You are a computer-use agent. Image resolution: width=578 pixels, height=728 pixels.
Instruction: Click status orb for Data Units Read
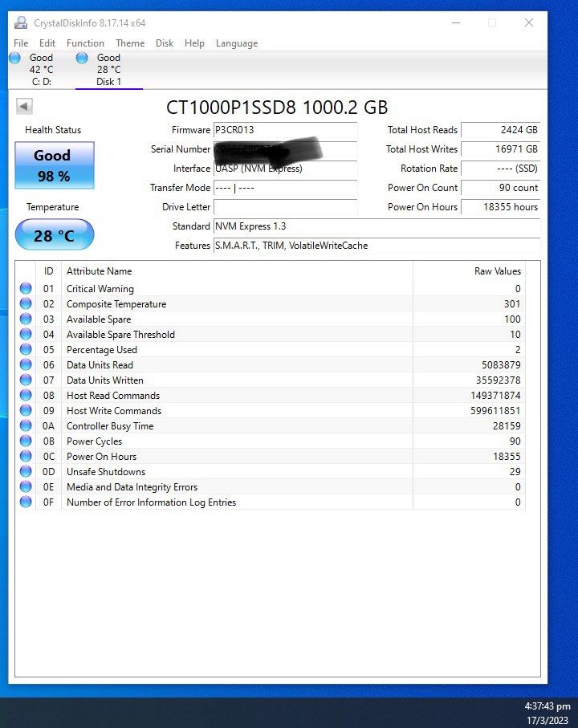coord(26,364)
